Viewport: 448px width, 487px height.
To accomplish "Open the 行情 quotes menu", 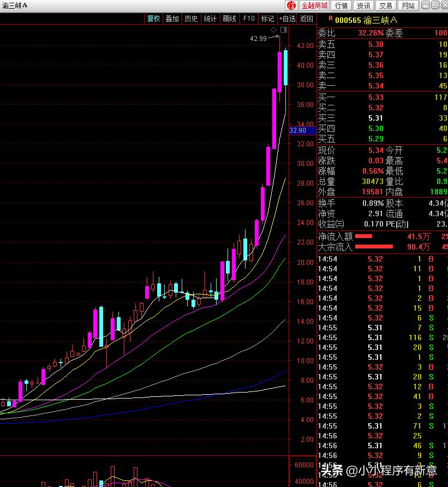I will click(341, 5).
